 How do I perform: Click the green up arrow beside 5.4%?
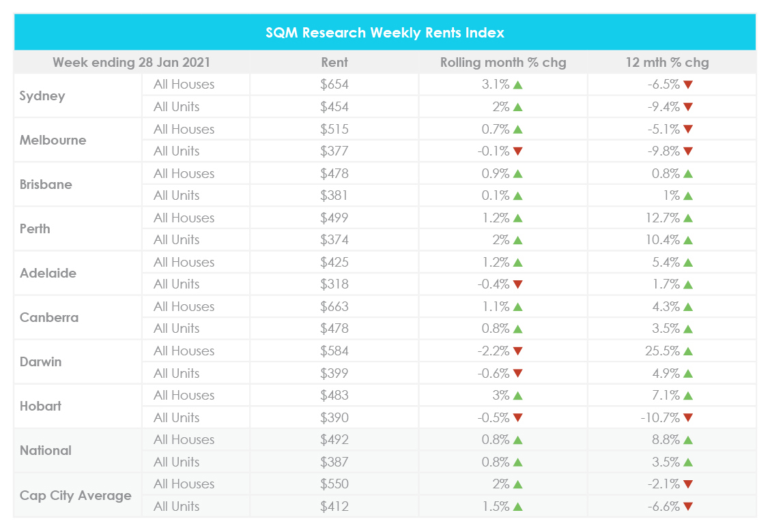(x=688, y=263)
